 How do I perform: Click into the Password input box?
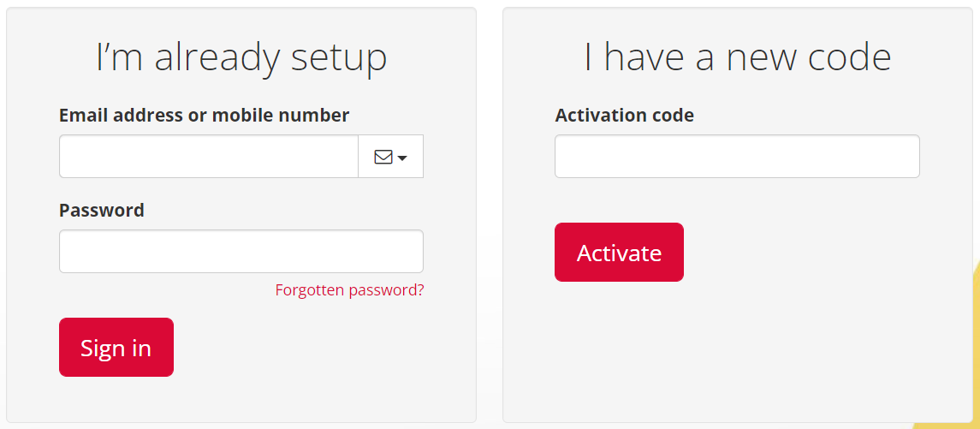(x=241, y=251)
